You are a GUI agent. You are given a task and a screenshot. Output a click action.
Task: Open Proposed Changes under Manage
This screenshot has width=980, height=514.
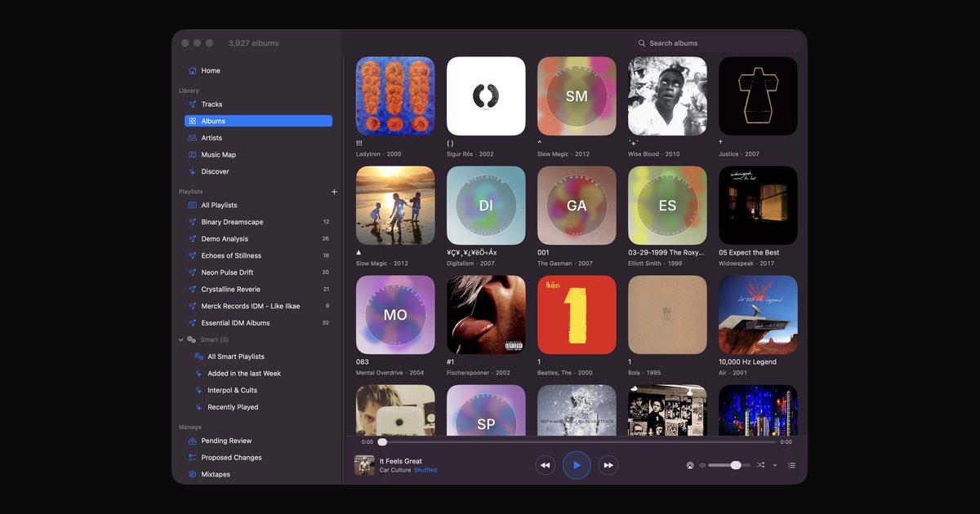point(258,458)
